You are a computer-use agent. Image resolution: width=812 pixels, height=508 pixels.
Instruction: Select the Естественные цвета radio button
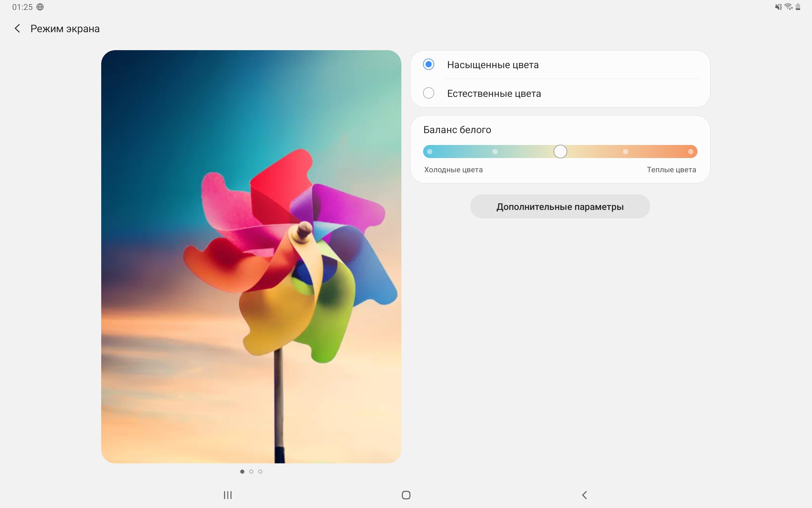(429, 93)
